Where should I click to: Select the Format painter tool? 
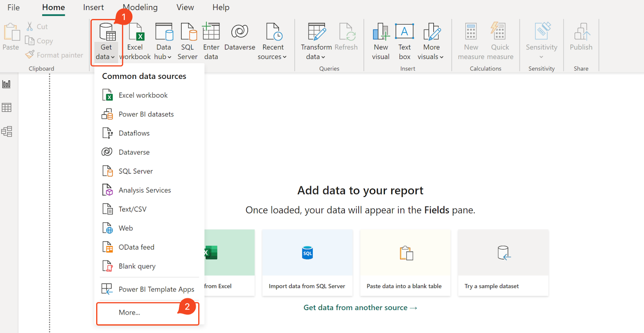tap(54, 55)
